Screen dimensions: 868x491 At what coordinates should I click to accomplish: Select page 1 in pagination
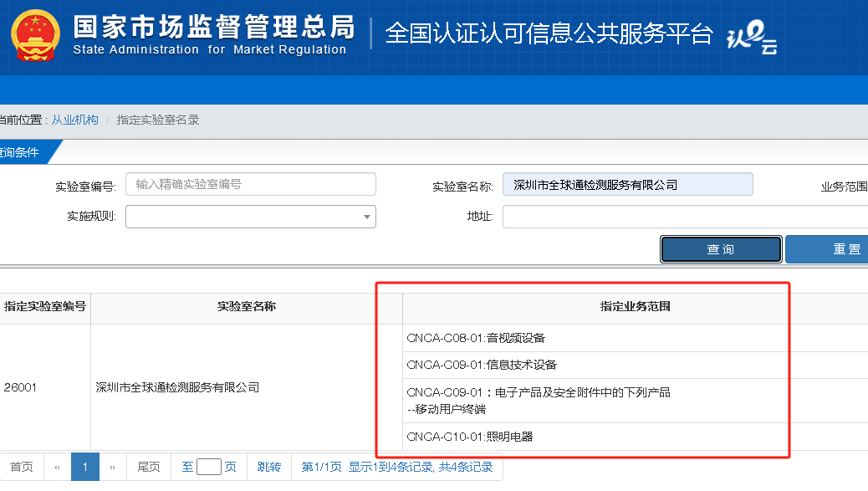point(85,467)
